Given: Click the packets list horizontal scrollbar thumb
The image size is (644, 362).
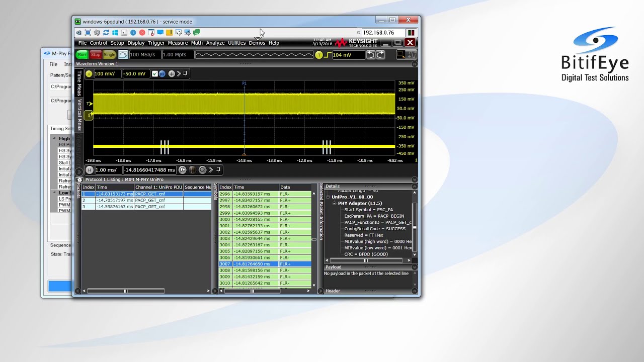Looking at the screenshot, I should click(x=126, y=291).
